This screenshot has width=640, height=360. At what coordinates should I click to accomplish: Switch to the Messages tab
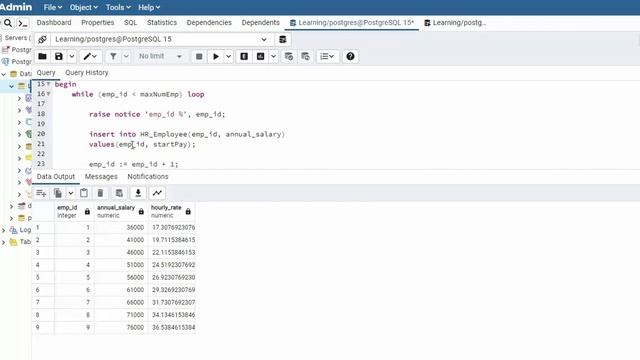click(x=101, y=177)
